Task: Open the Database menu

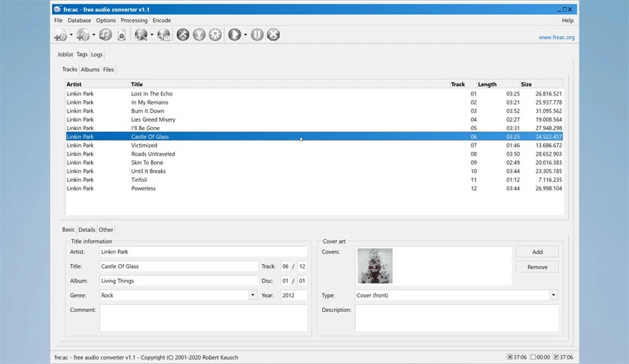Action: (79, 20)
